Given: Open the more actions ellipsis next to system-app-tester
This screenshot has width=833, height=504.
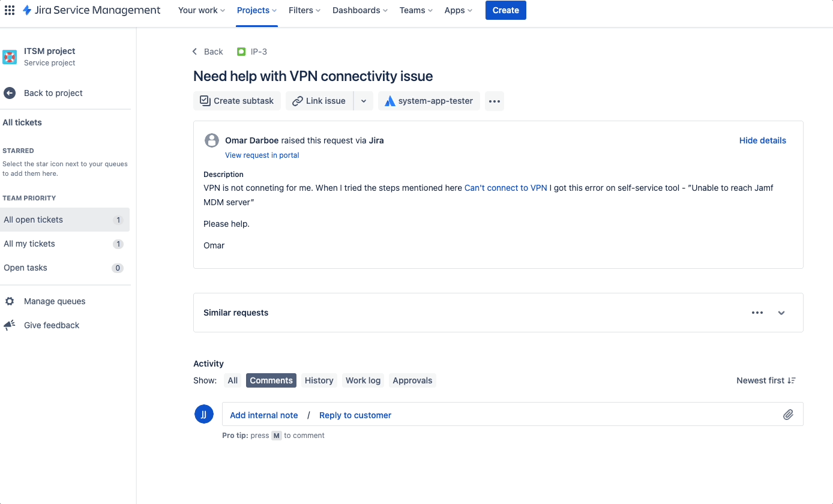Looking at the screenshot, I should coord(494,101).
